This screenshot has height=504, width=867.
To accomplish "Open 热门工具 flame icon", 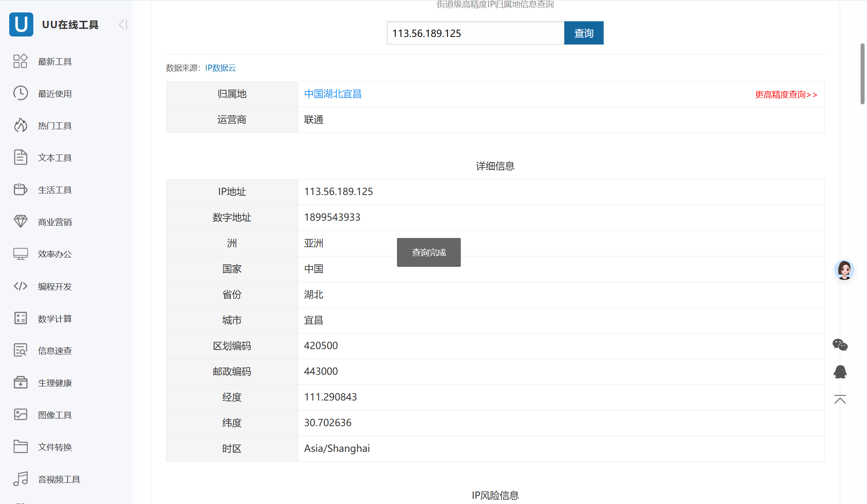I will [x=20, y=125].
